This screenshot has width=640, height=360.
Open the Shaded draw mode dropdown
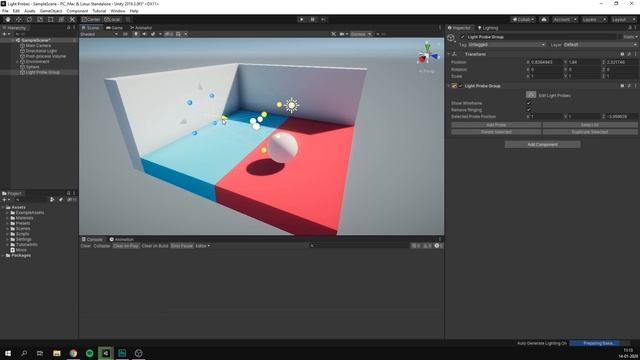(x=99, y=34)
